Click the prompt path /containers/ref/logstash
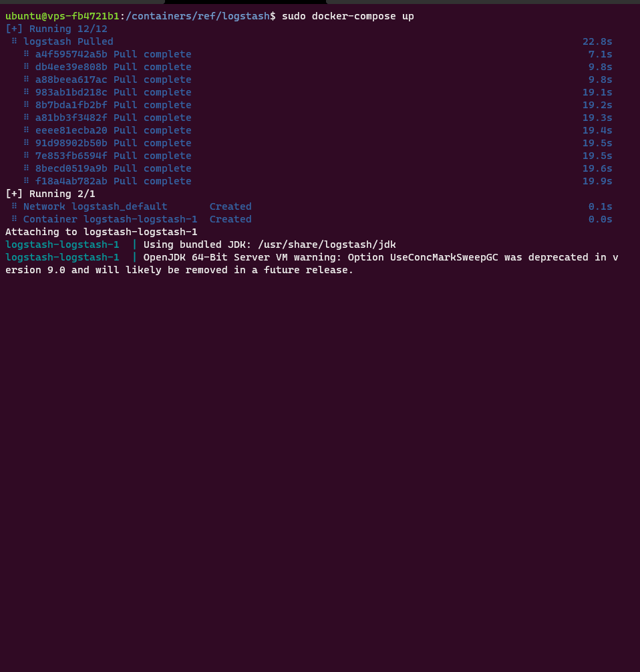 (198, 16)
